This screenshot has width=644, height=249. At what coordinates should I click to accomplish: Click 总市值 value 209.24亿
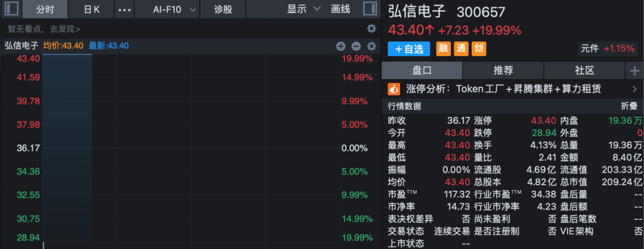pyautogui.click(x=621, y=182)
